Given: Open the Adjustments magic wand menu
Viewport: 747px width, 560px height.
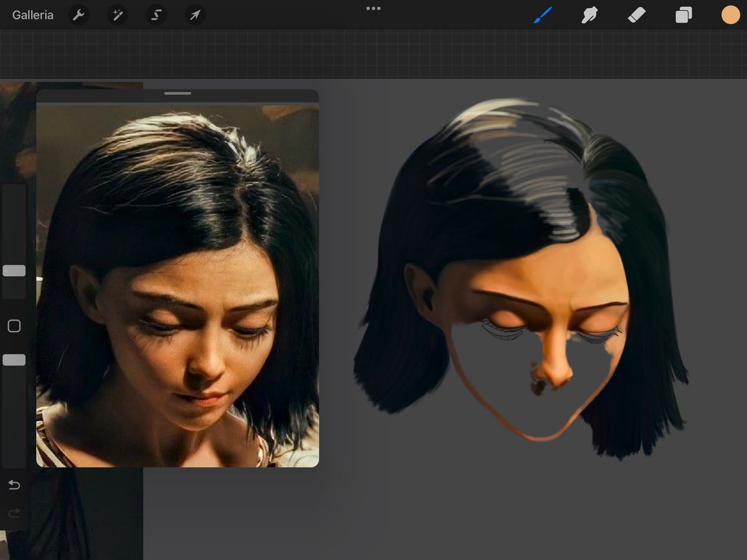Looking at the screenshot, I should 117,15.
